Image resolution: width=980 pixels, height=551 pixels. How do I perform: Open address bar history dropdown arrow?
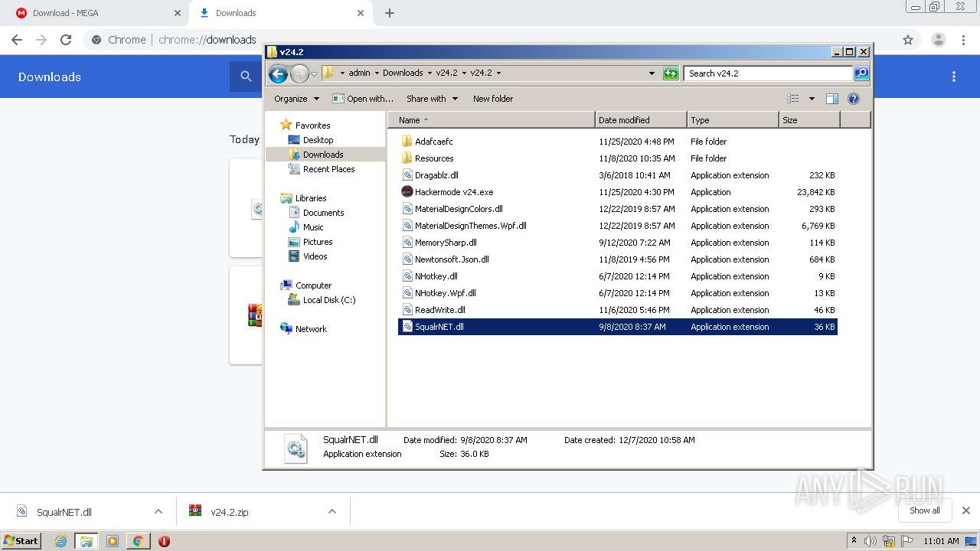652,73
